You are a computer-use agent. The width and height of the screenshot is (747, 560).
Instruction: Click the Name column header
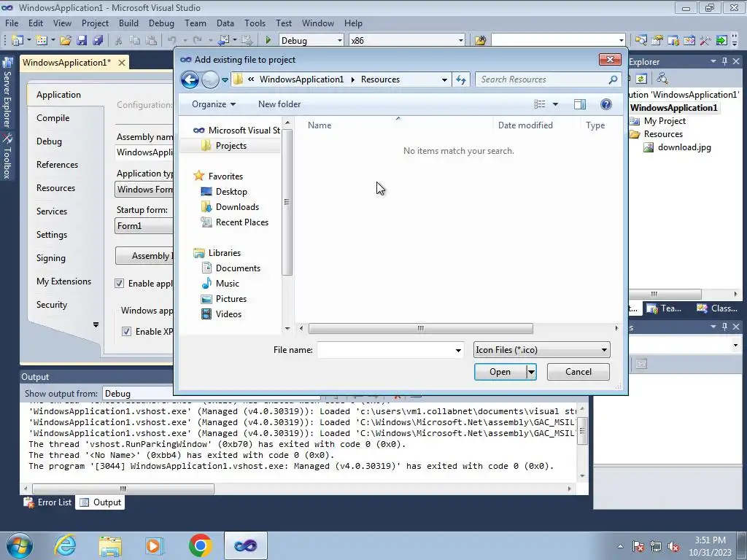[395, 125]
